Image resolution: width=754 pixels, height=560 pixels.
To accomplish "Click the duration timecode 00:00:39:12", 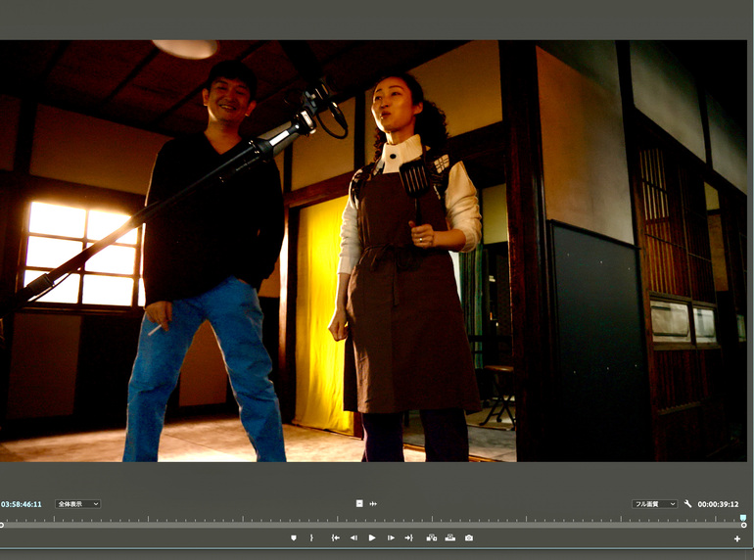I will pos(718,504).
